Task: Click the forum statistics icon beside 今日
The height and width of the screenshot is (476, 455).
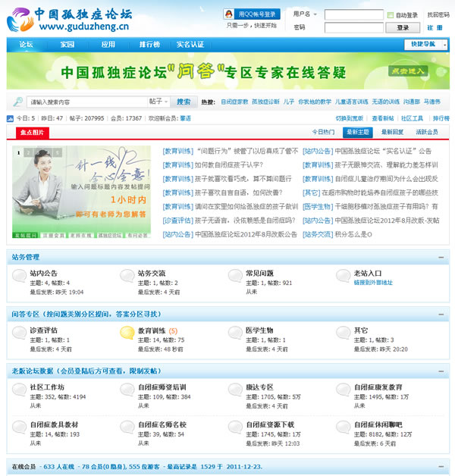Action: pyautogui.click(x=9, y=118)
